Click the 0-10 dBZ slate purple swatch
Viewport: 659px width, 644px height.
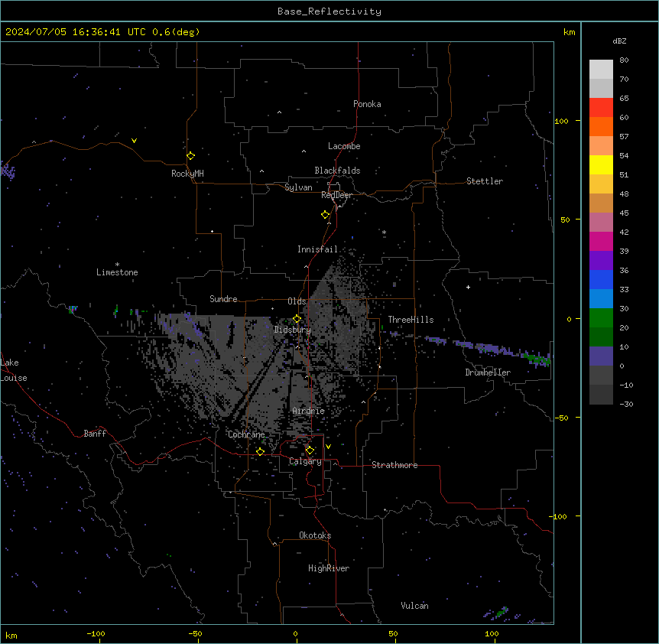click(x=601, y=356)
